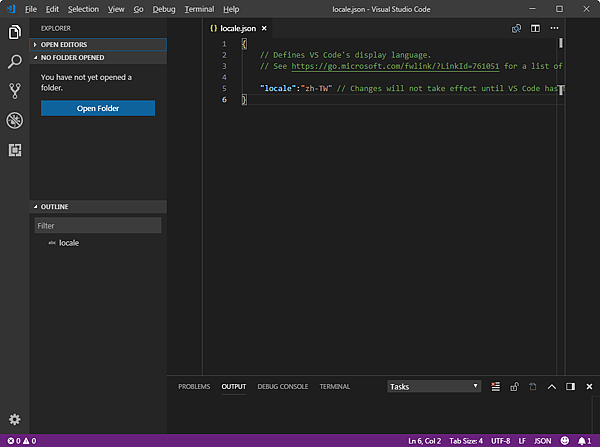The image size is (600, 447).
Task: Clear the output panel
Action: [x=495, y=387]
